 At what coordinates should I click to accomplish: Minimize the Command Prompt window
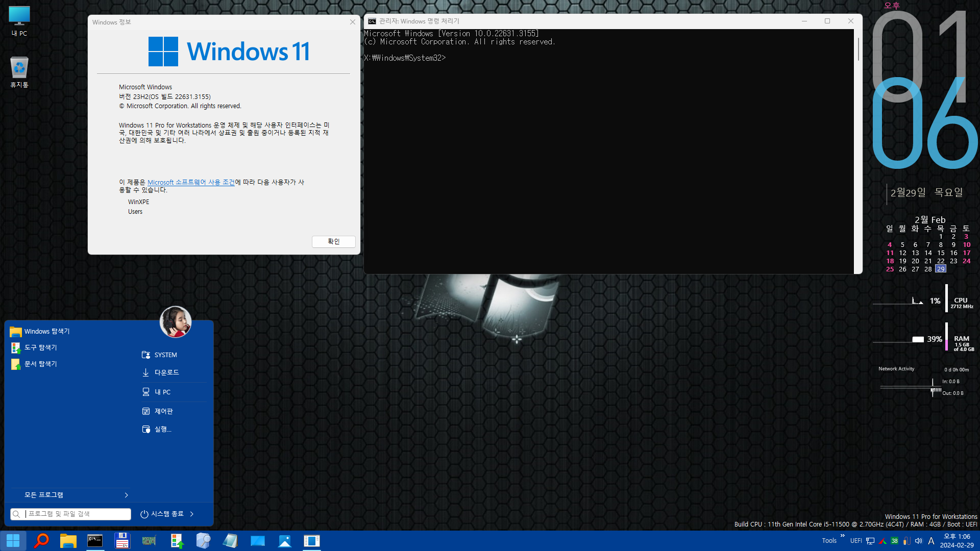click(804, 21)
